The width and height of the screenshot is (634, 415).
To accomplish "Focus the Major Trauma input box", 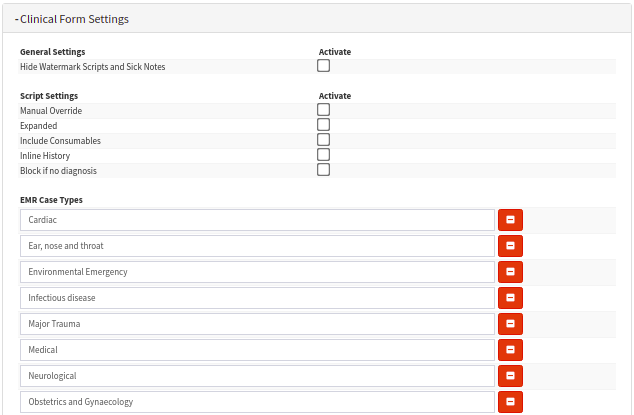I will point(258,324).
